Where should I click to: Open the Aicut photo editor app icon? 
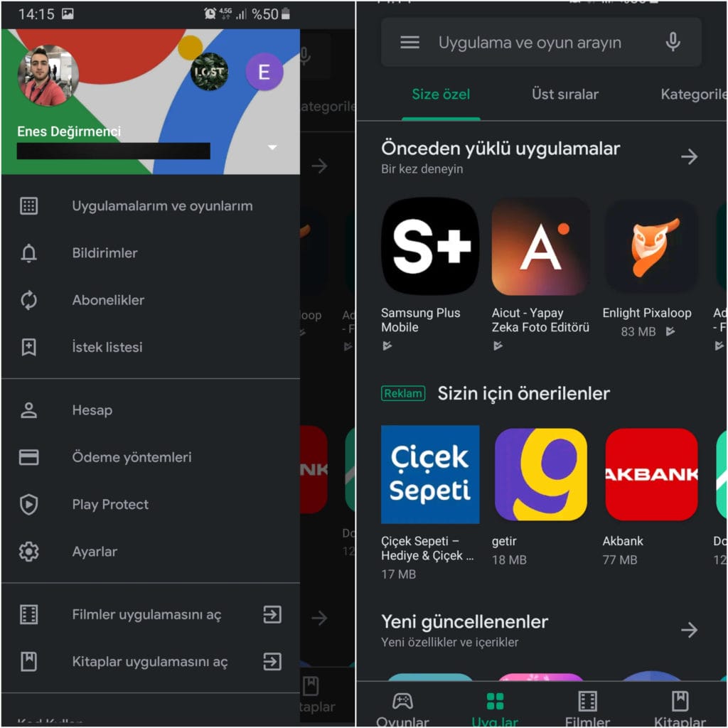pyautogui.click(x=540, y=246)
